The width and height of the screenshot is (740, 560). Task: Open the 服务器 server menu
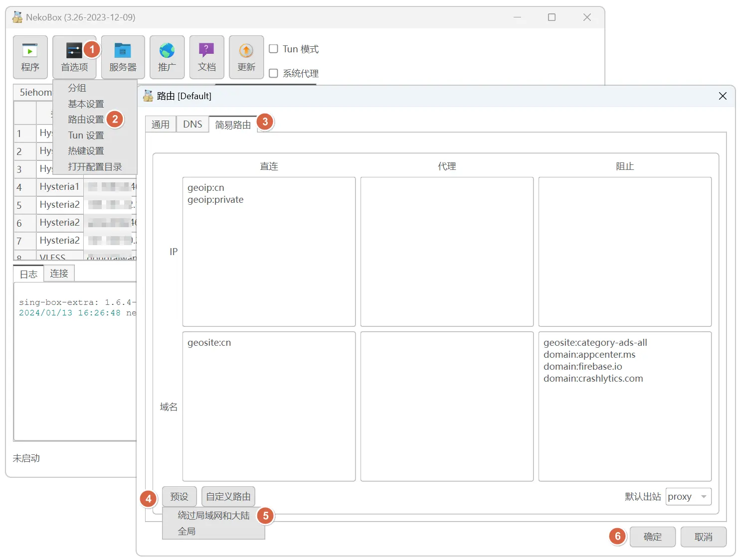[x=123, y=57]
